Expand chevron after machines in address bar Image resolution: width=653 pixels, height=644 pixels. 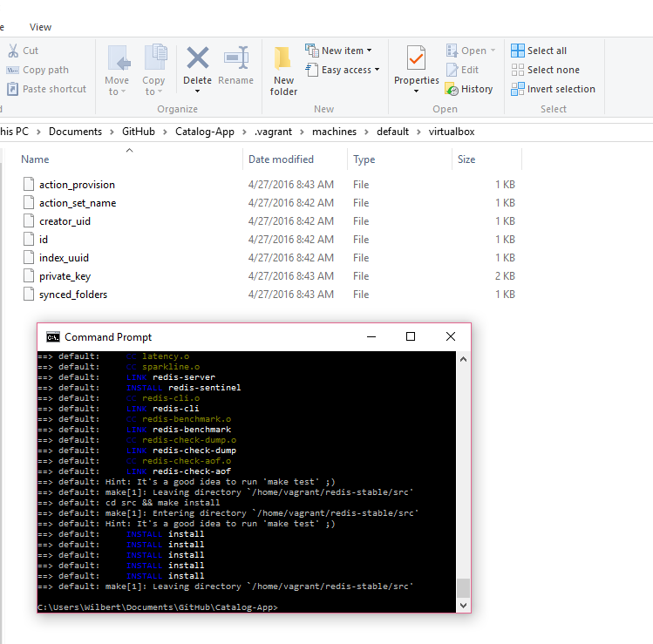point(367,132)
